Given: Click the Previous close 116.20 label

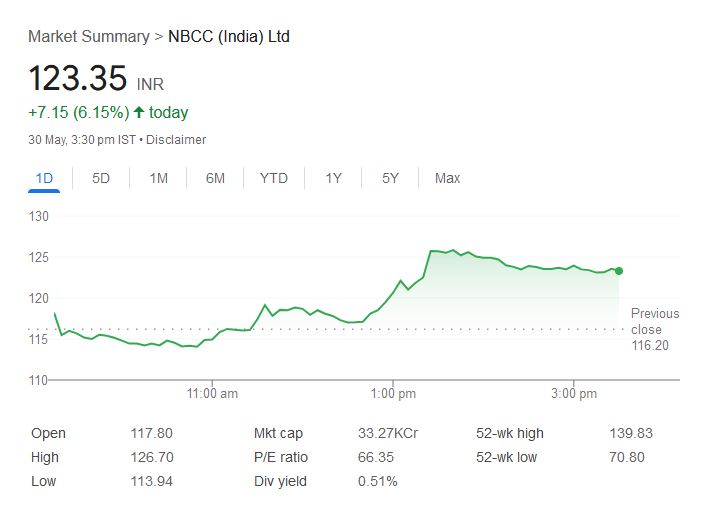Looking at the screenshot, I should point(654,329).
